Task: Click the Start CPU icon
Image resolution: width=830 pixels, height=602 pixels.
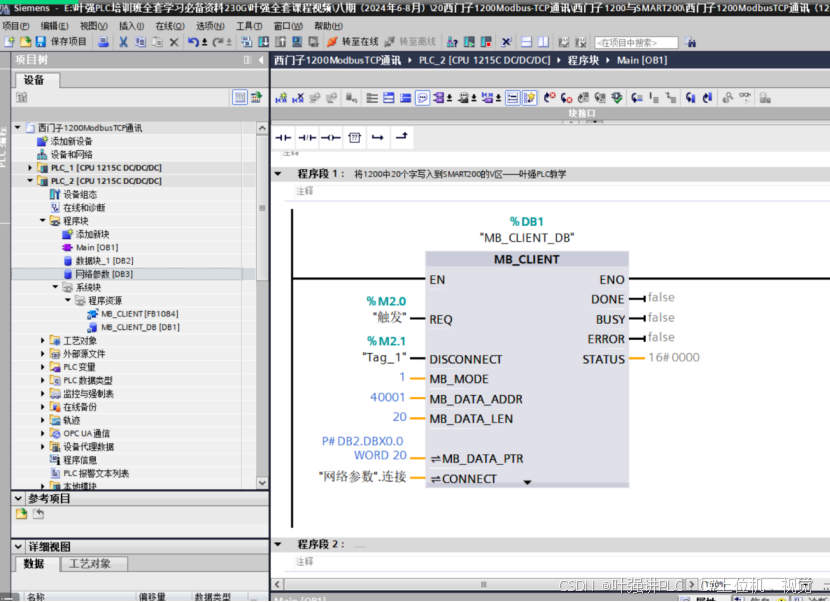Action: (x=469, y=42)
